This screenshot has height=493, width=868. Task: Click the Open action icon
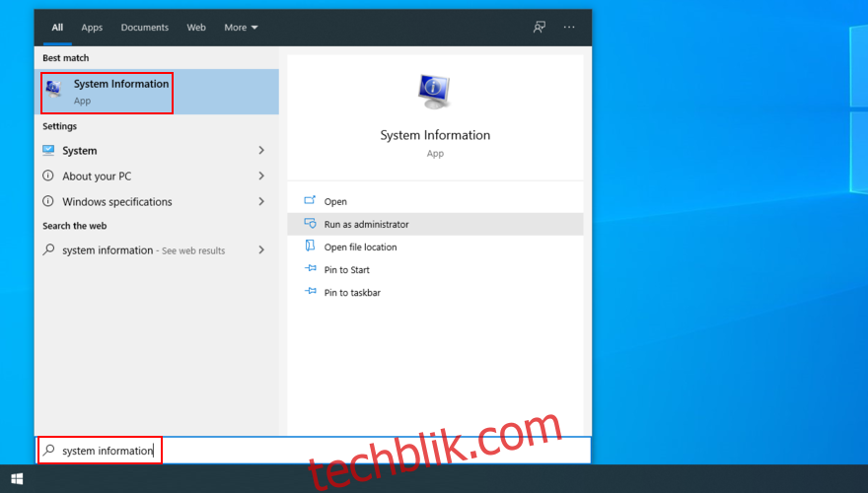tap(310, 201)
